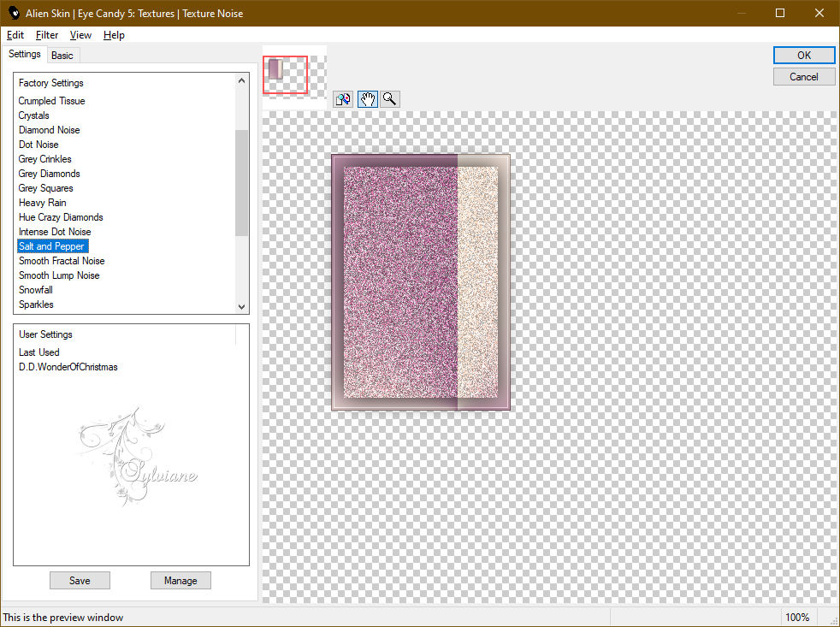Screen dimensions: 840x627
Task: Click the Save settings button
Action: [80, 580]
